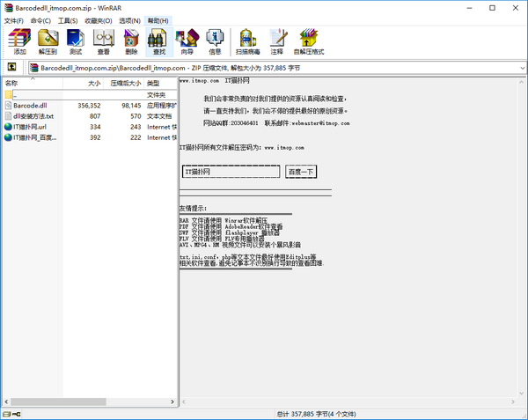Select the IT猫扑网_百度... file row
The image size is (528, 420).
click(x=91, y=137)
